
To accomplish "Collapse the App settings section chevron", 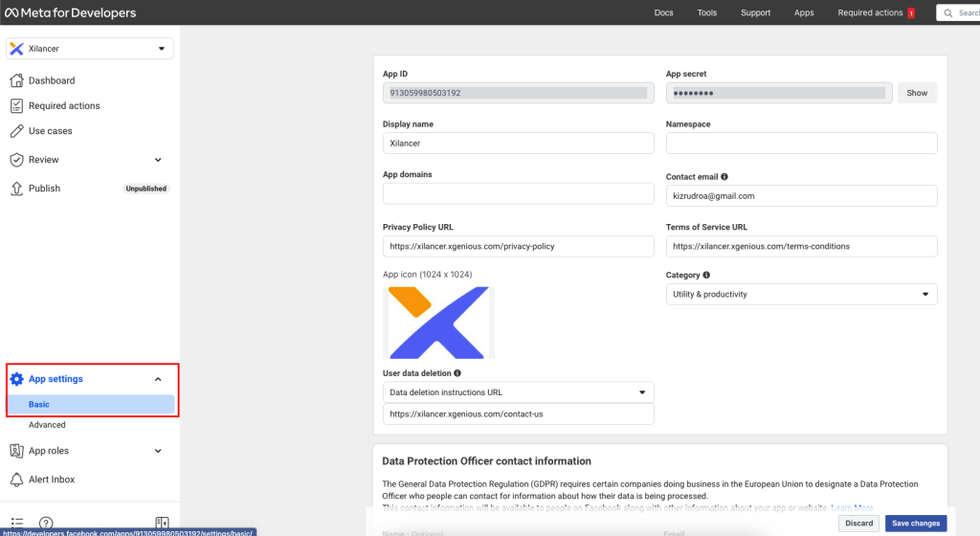I will click(158, 379).
